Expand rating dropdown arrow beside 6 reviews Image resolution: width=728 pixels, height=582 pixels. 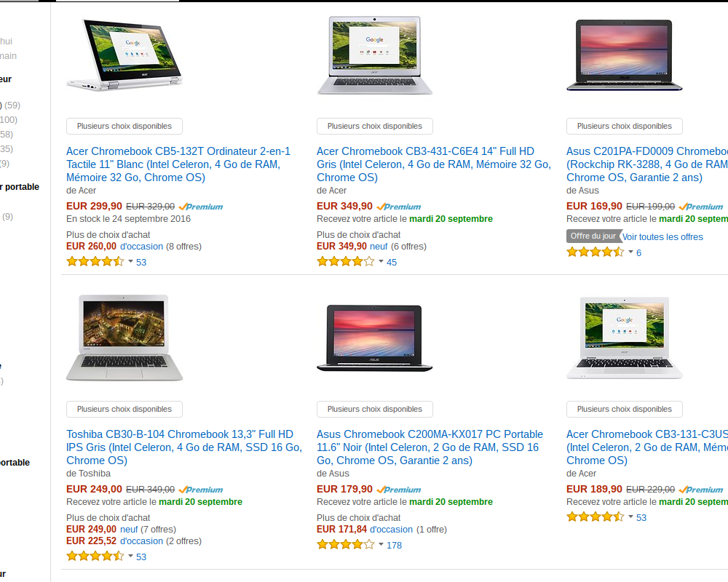(631, 252)
